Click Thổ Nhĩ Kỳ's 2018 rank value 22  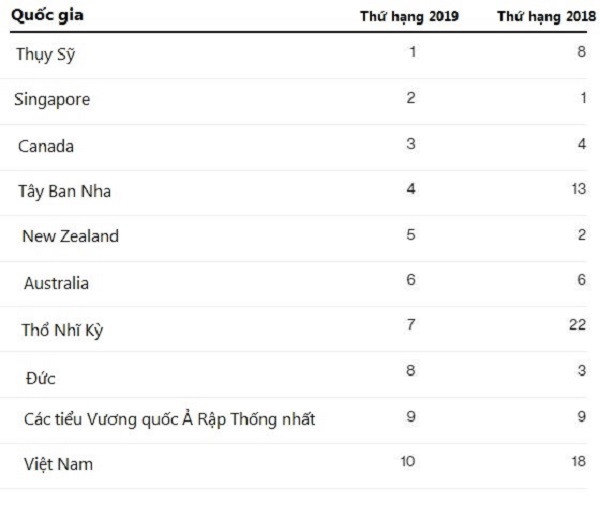(578, 326)
